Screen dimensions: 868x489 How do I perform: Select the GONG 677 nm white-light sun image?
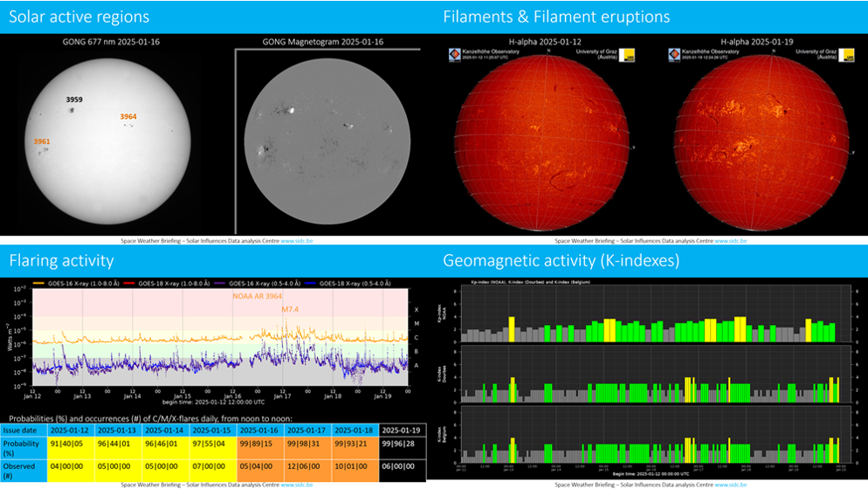point(108,141)
